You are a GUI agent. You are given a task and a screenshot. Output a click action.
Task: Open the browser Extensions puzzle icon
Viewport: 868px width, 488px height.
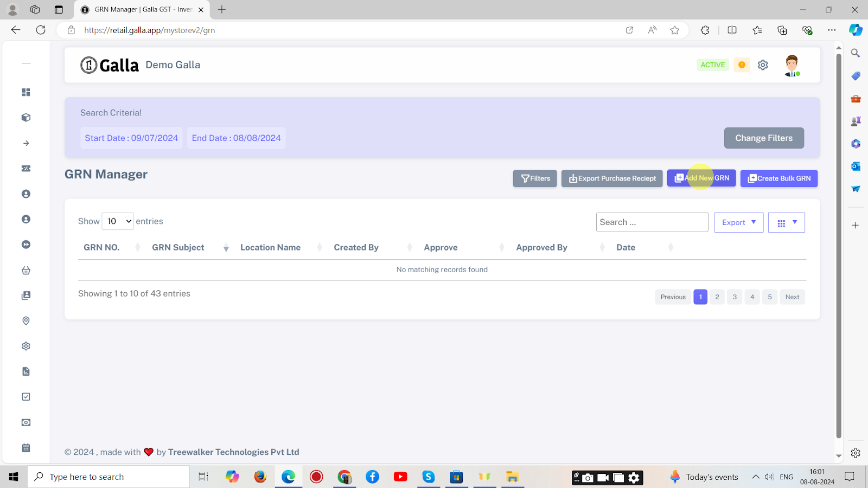point(705,30)
